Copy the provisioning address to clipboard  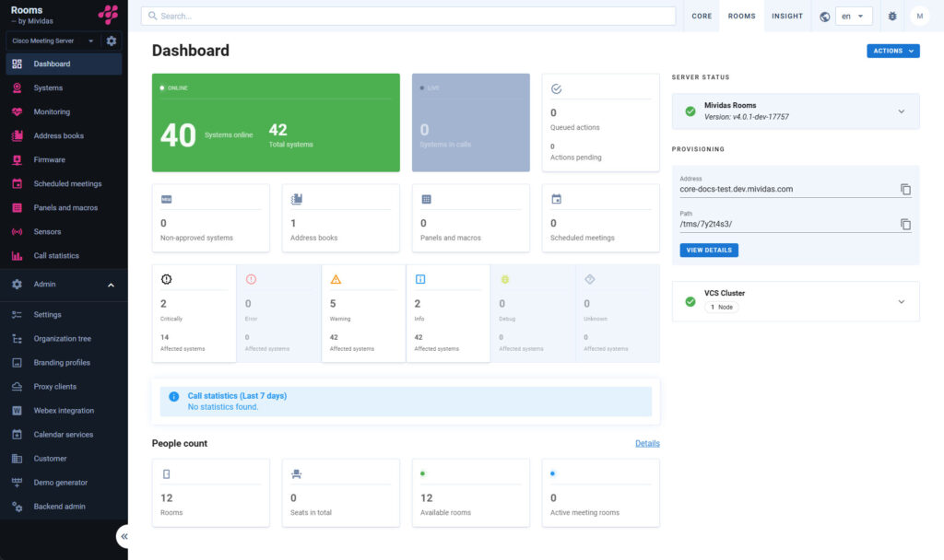[905, 190]
